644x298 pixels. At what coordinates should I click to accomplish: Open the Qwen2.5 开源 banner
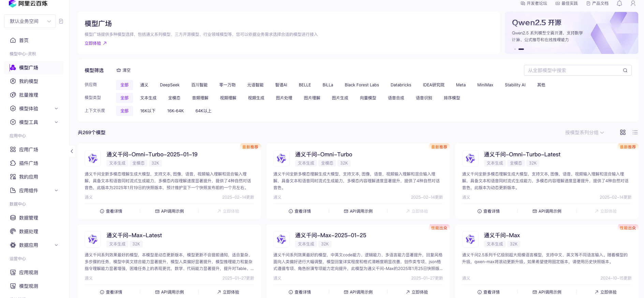(571, 33)
